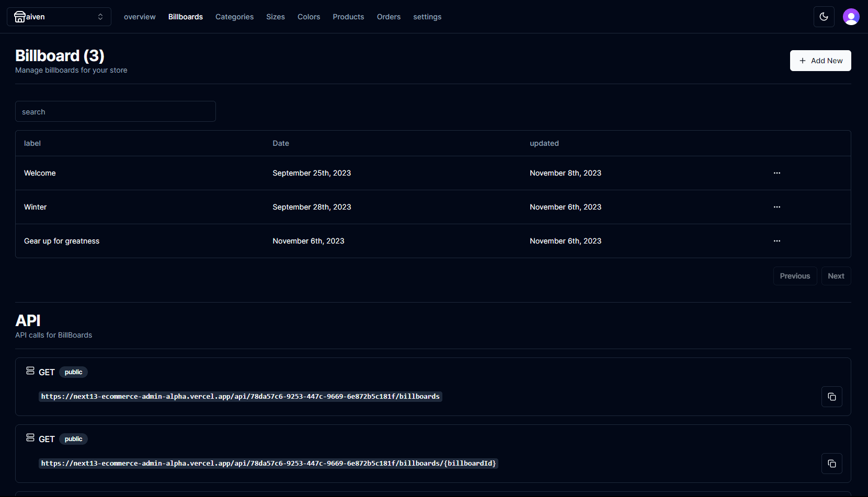
Task: Click public badge on first GET card
Action: tap(73, 372)
